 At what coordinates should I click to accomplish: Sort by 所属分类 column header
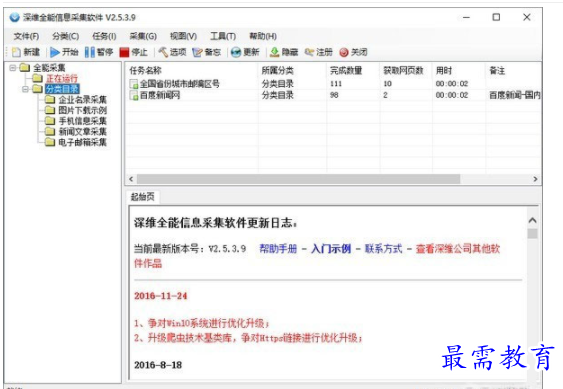coord(292,70)
